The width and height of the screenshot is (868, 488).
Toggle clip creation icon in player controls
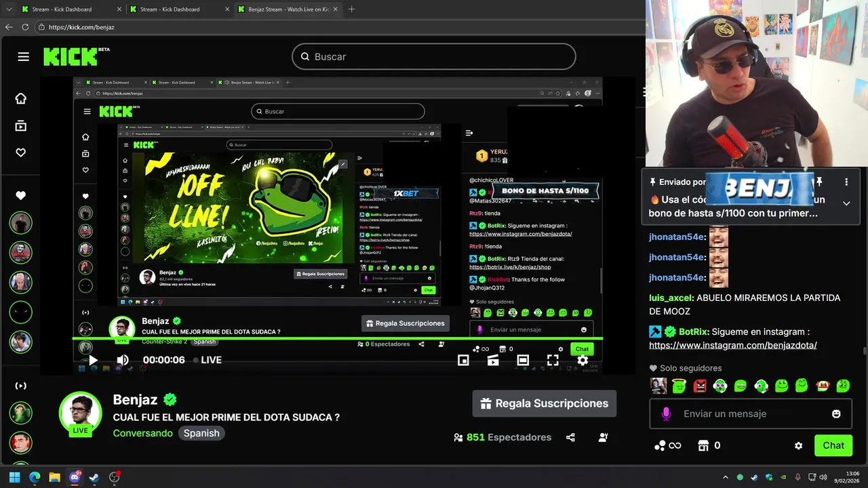tap(493, 360)
